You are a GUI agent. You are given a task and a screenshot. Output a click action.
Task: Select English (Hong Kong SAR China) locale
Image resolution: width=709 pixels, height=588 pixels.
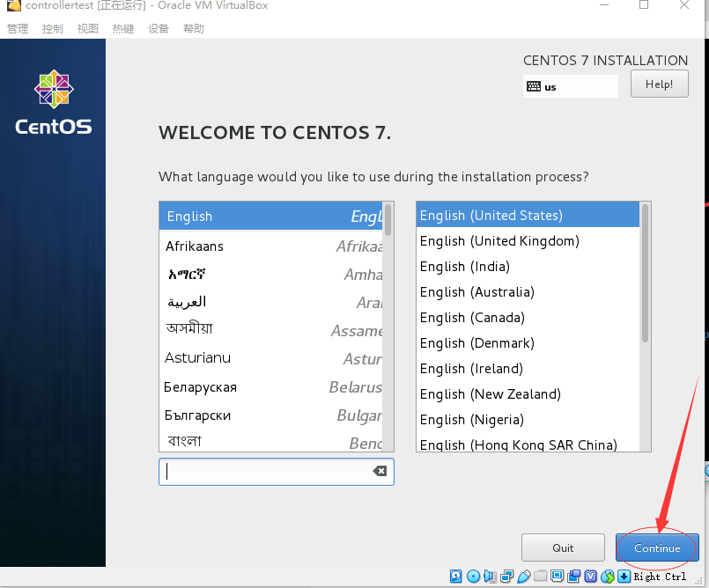click(x=528, y=444)
